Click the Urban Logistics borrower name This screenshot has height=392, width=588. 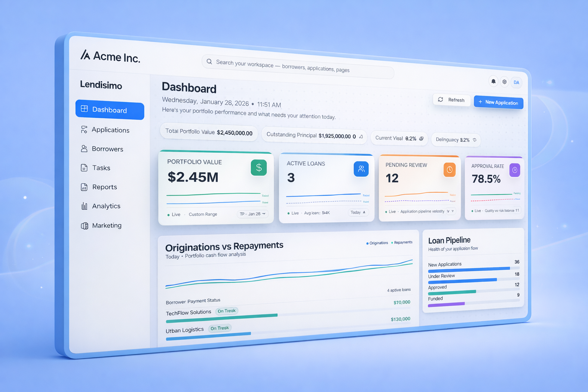point(185,330)
